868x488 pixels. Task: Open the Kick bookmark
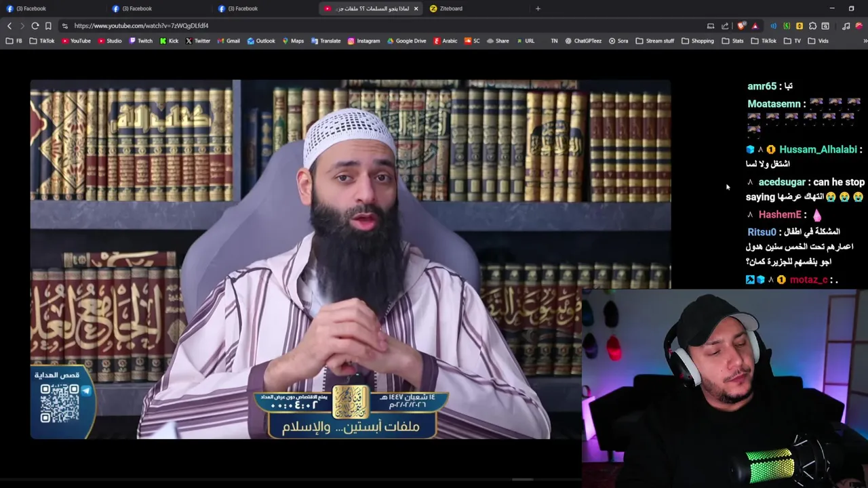tap(169, 41)
